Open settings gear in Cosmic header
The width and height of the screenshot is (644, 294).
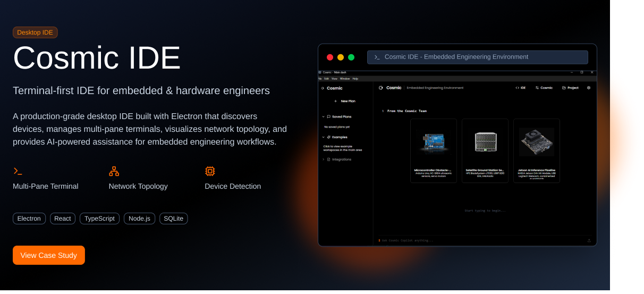[x=588, y=88]
